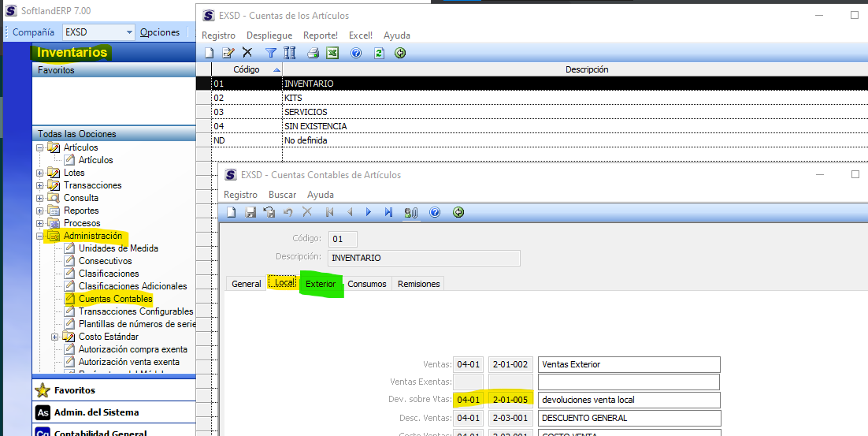Image resolution: width=868 pixels, height=436 pixels.
Task: Click the green Excel export icon
Action: tap(332, 53)
